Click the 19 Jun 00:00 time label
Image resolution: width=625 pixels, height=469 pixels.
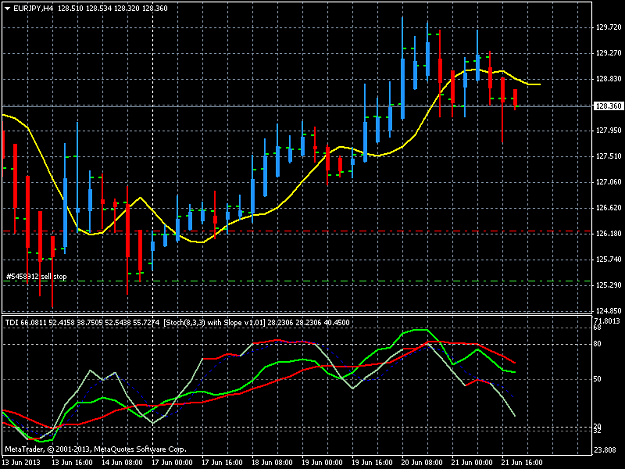(322, 463)
